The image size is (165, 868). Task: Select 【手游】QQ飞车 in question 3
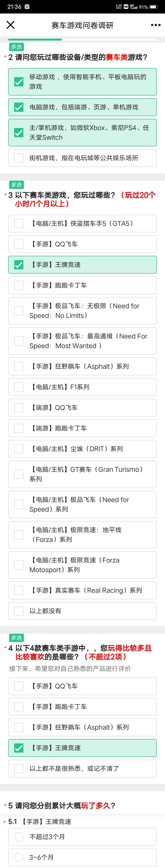click(82, 244)
